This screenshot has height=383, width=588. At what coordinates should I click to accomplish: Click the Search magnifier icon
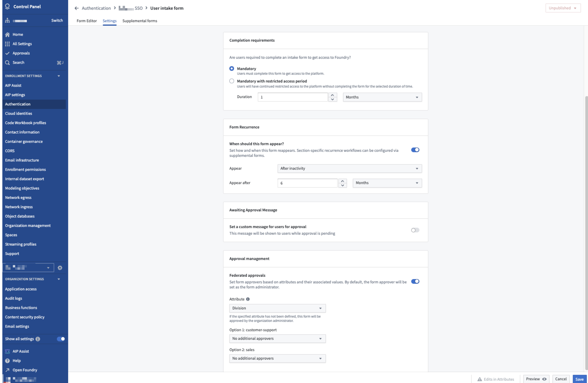click(7, 63)
